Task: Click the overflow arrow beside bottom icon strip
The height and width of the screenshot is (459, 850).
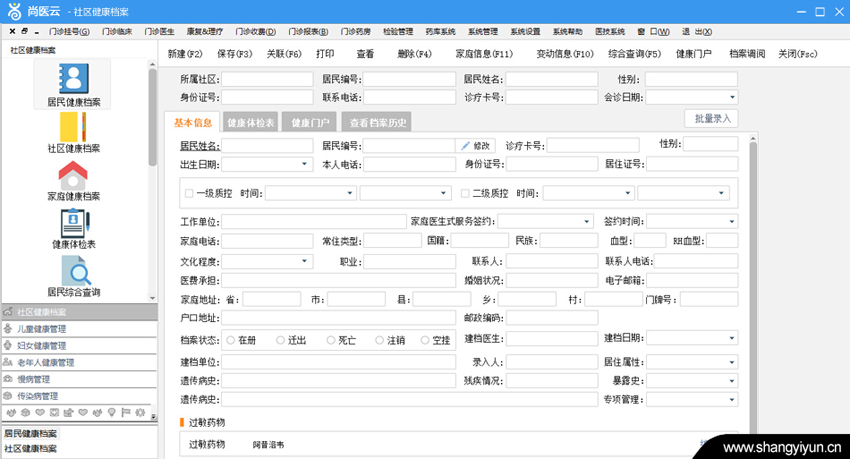Action: tap(153, 416)
